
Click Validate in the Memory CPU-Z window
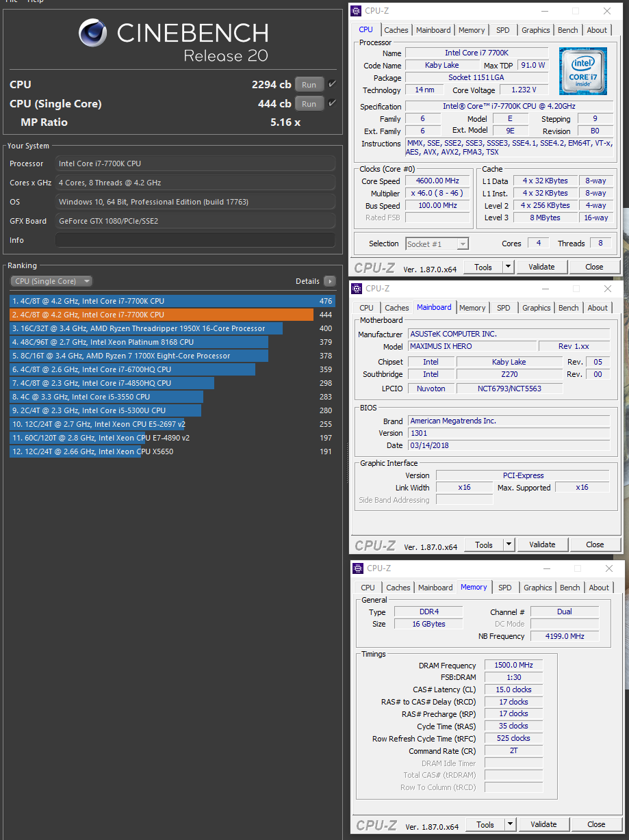(x=543, y=824)
